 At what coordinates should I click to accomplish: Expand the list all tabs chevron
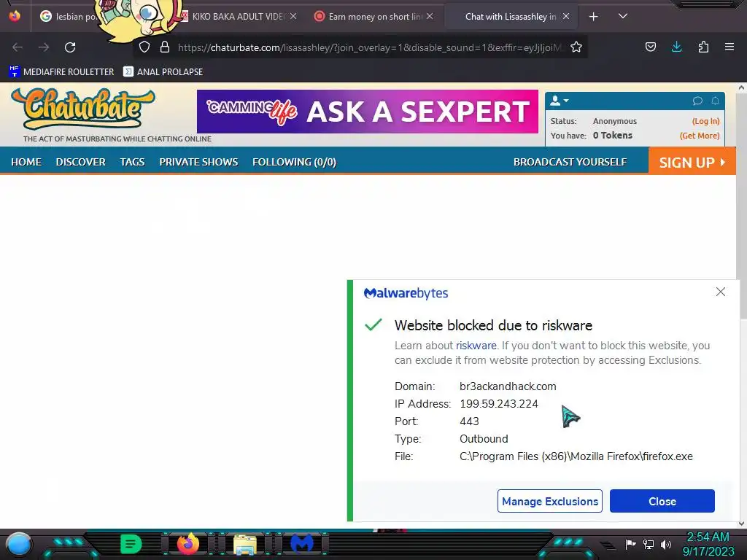pyautogui.click(x=623, y=16)
